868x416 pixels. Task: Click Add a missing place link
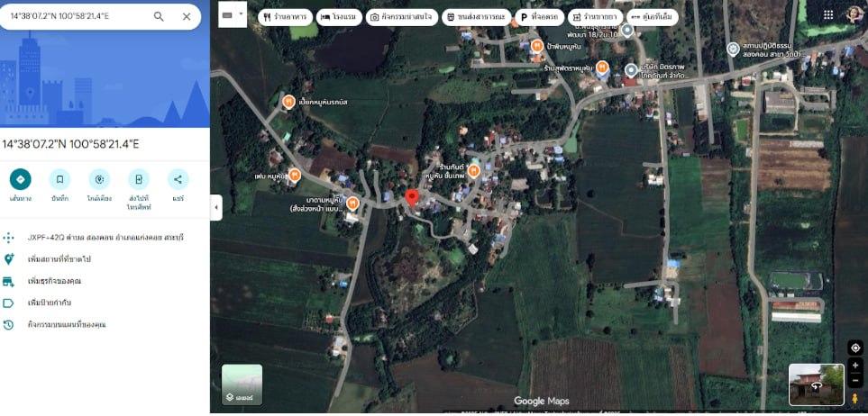click(x=59, y=259)
